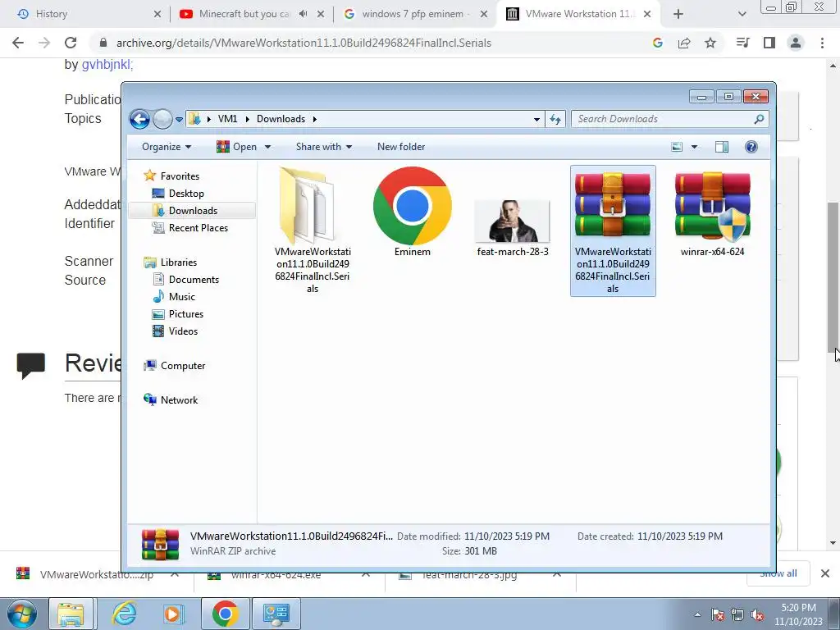
Task: Share this page icon in Chrome
Action: (x=684, y=43)
